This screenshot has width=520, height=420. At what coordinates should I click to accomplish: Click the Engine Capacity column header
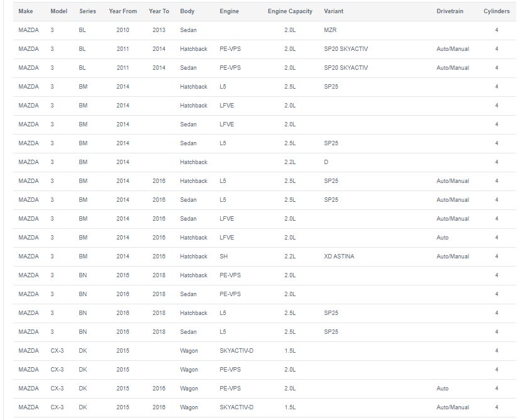[x=290, y=11]
